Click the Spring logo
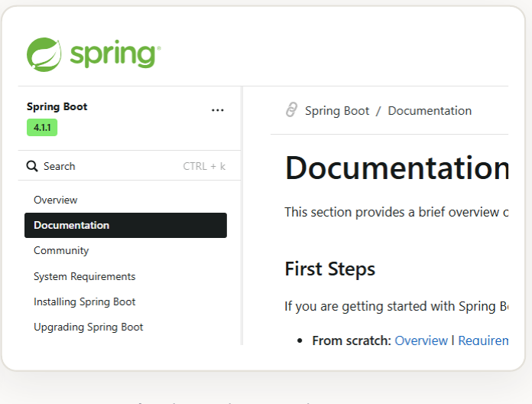 click(x=94, y=54)
